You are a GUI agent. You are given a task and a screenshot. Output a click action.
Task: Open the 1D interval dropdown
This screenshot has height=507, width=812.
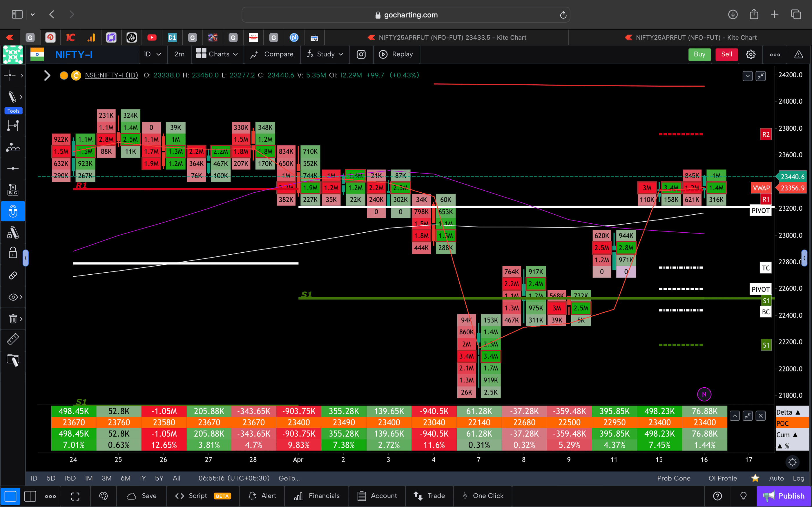pyautogui.click(x=153, y=54)
